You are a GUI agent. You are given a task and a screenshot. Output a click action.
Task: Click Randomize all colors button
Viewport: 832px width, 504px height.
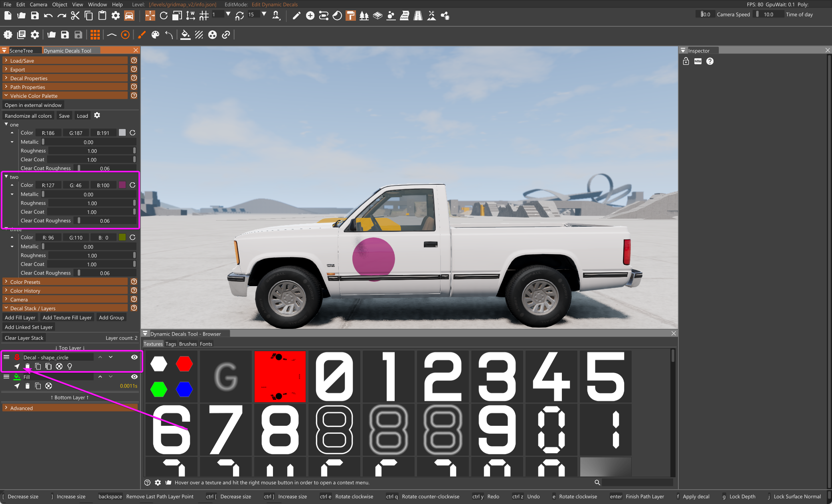28,116
